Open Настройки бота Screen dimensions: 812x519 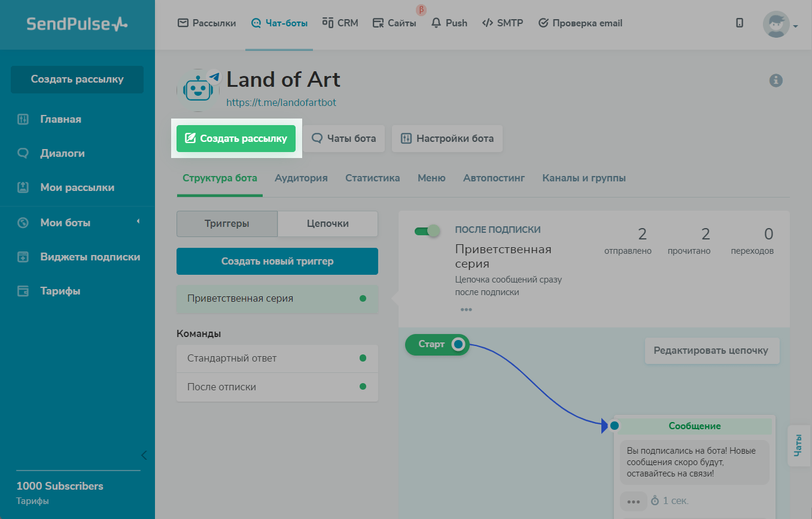[448, 138]
